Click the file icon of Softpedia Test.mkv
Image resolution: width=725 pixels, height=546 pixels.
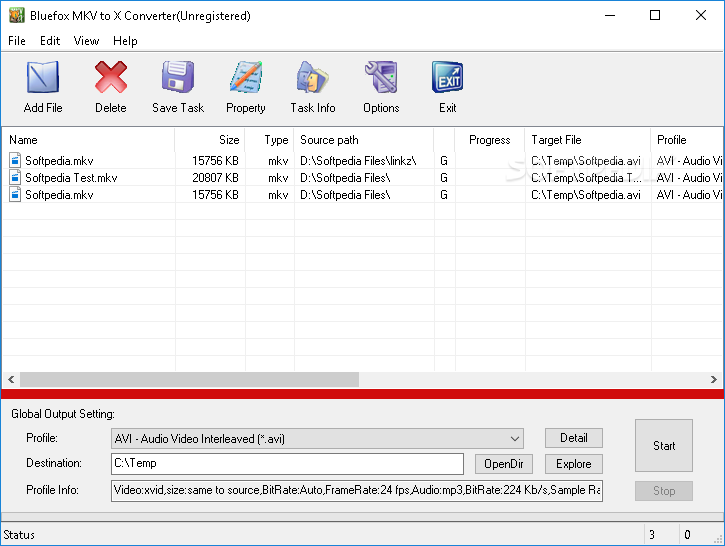pyautogui.click(x=15, y=178)
